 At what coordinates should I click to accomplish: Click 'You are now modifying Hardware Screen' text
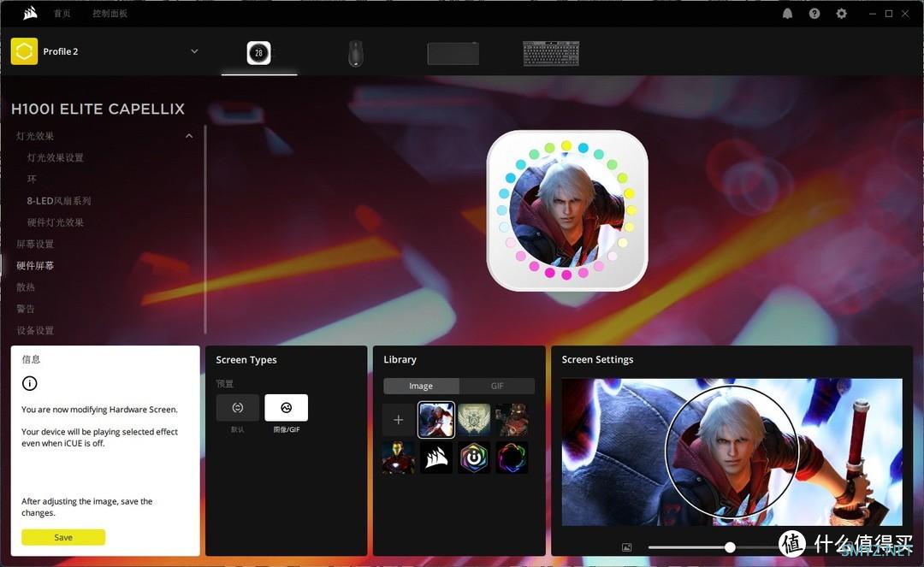99,409
